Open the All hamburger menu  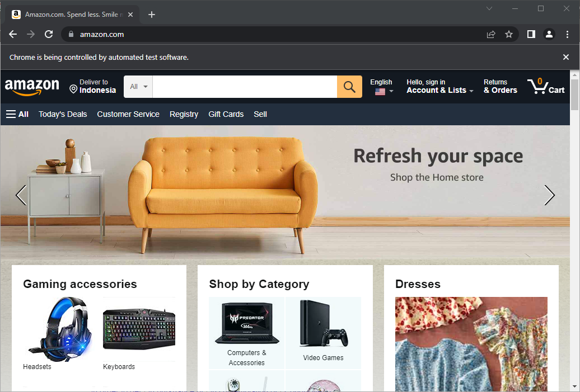click(17, 114)
